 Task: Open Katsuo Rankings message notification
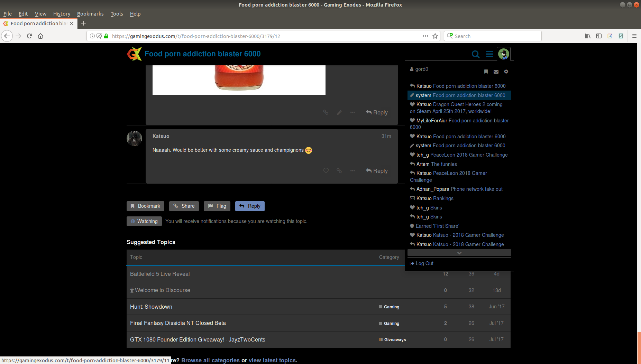pos(459,198)
